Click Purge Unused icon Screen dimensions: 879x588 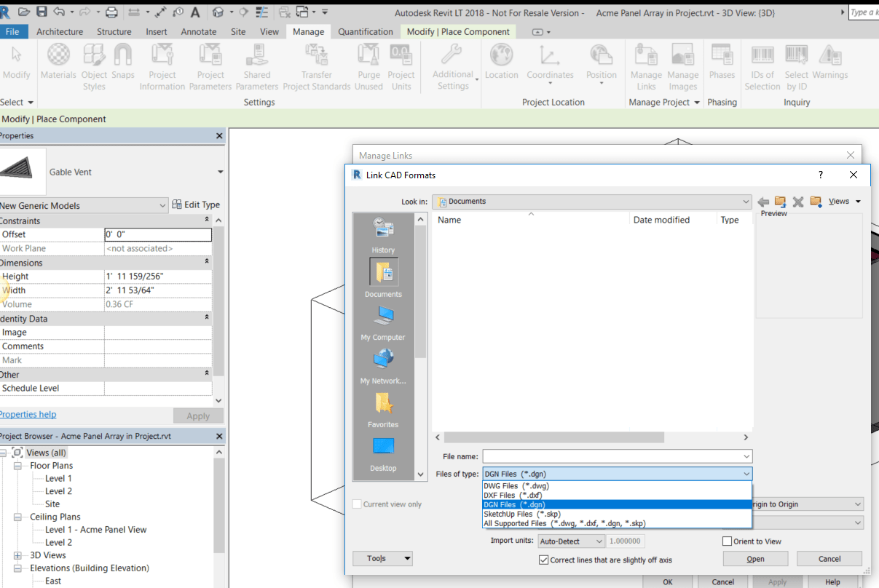pyautogui.click(x=368, y=67)
